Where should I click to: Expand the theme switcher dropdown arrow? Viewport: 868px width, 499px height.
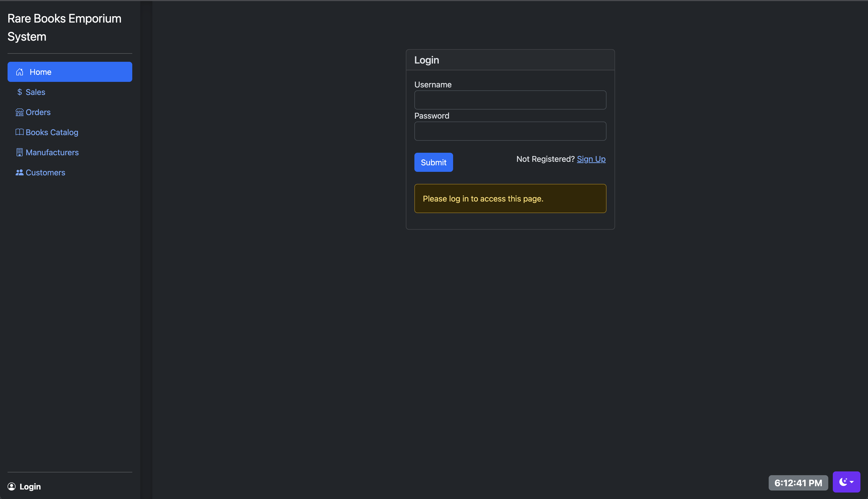pos(852,482)
